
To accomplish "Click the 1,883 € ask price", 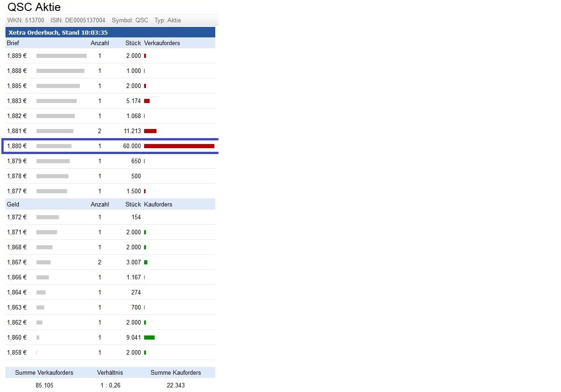I will (17, 101).
